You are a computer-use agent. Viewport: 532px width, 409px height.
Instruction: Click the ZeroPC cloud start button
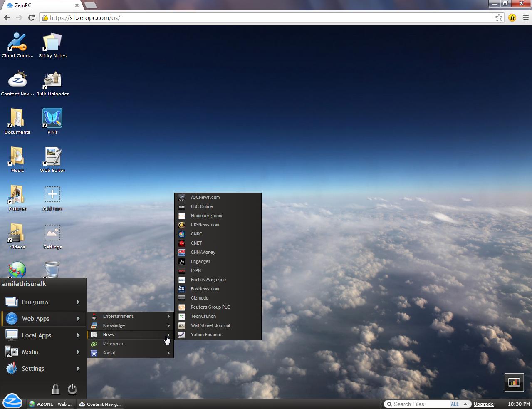click(x=12, y=401)
